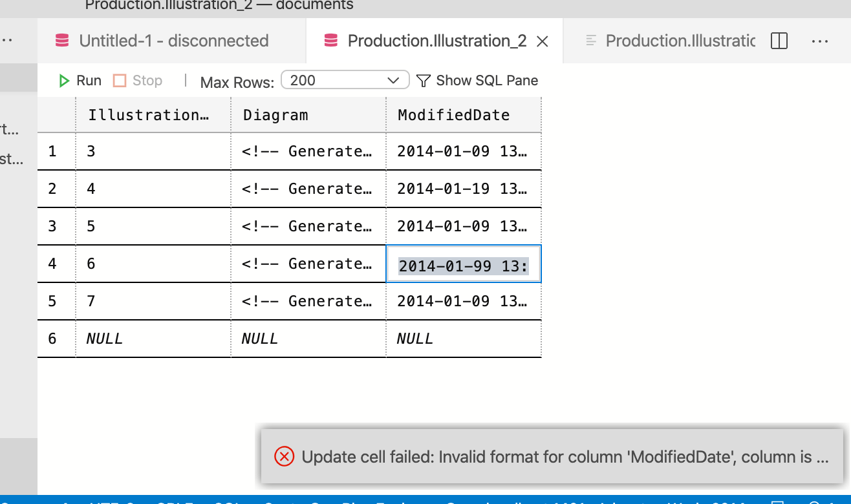Click ModifiedDate cell in row 5
Image resolution: width=851 pixels, height=504 pixels.
coord(464,302)
